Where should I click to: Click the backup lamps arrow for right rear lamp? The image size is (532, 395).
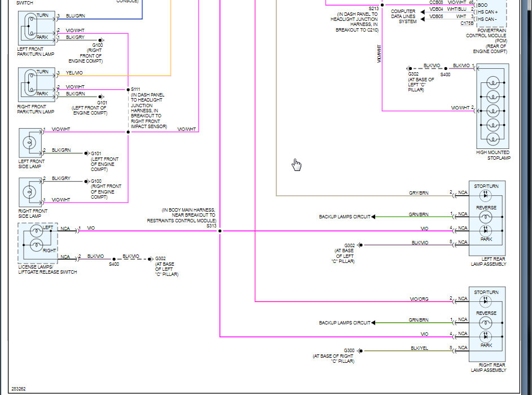pyautogui.click(x=373, y=323)
